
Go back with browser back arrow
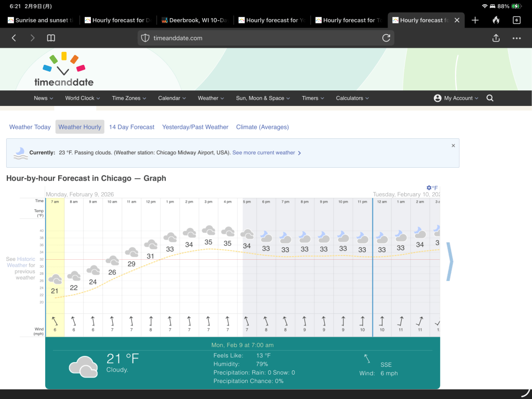[x=14, y=38]
